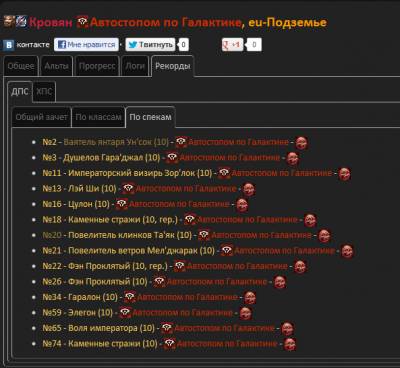Click the class icon before the name Крован

coord(21,22)
